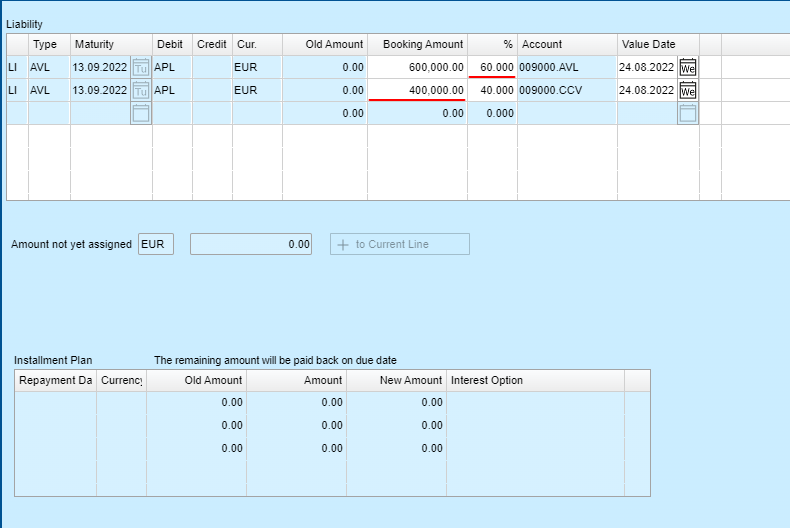Click first-row Old Amount 0.00 in Installment Plan

coord(196,403)
